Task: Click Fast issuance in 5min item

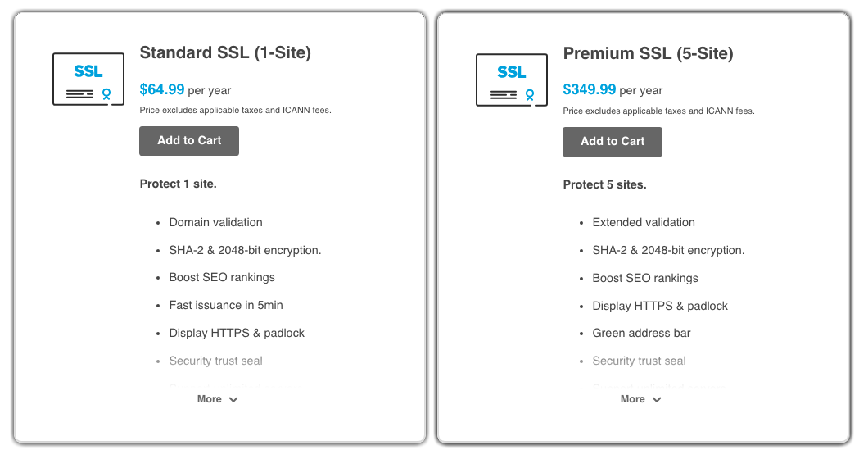Action: [x=226, y=305]
